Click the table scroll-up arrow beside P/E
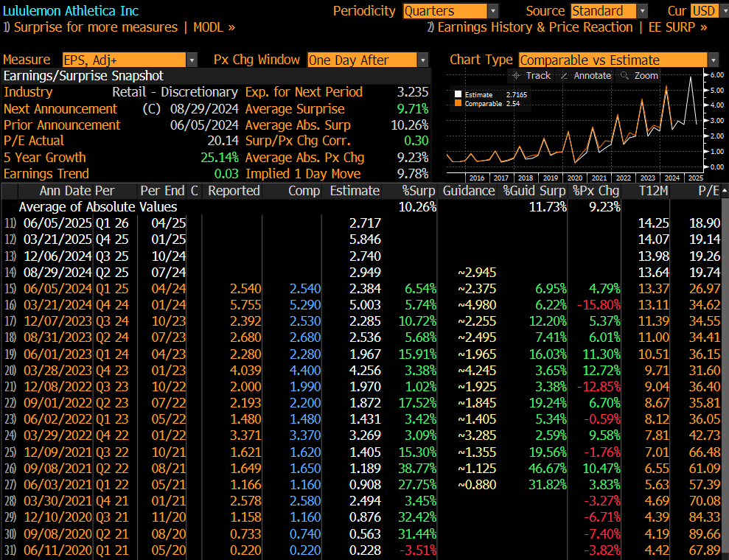Viewport: 729px width, 560px height. [725, 191]
